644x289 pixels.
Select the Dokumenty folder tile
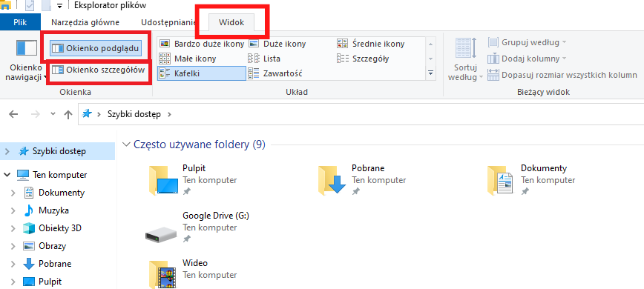coord(531,180)
